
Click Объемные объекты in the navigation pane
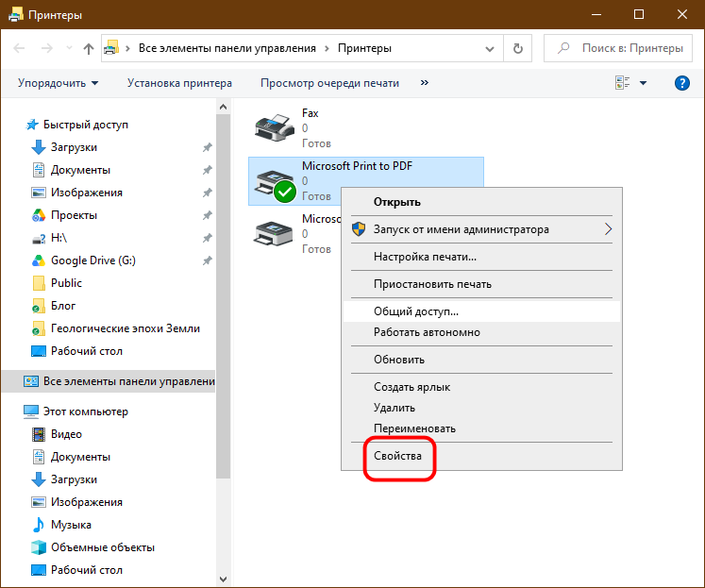[103, 547]
